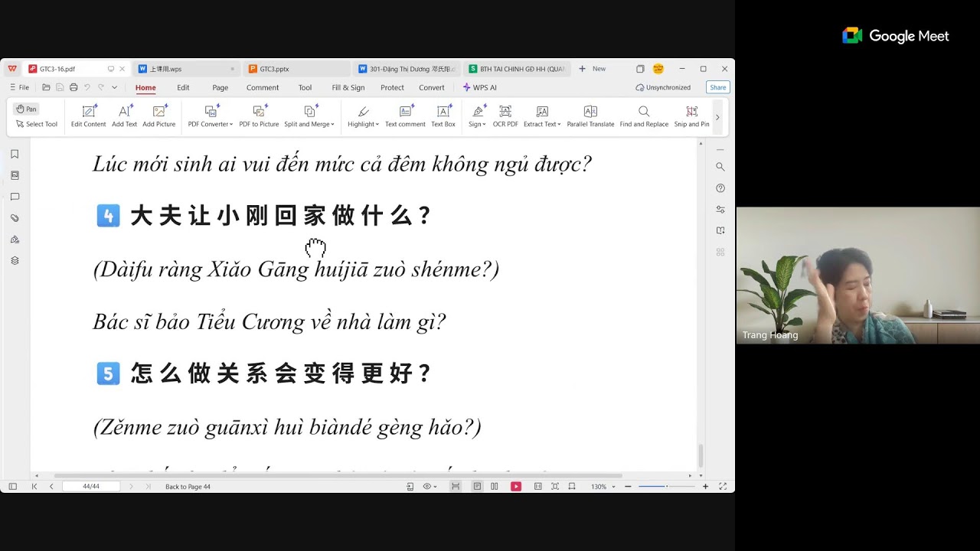The height and width of the screenshot is (551, 980).
Task: Open Parallel Translate
Action: tap(590, 116)
